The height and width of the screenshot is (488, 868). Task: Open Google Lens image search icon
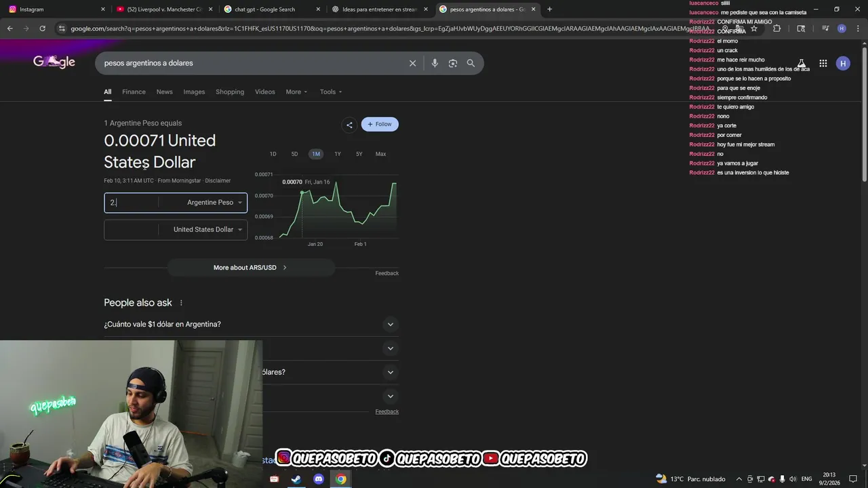(x=452, y=63)
